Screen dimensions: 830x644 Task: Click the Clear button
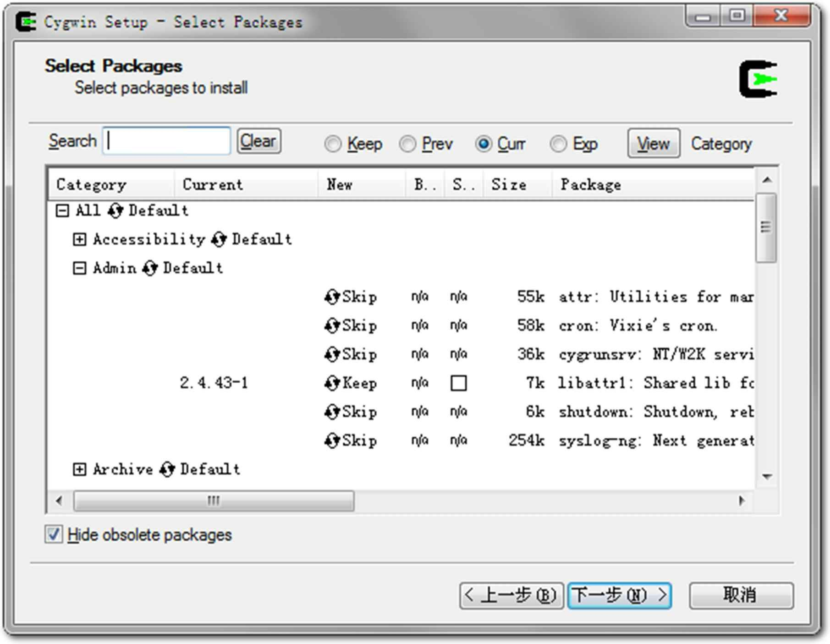pos(259,141)
